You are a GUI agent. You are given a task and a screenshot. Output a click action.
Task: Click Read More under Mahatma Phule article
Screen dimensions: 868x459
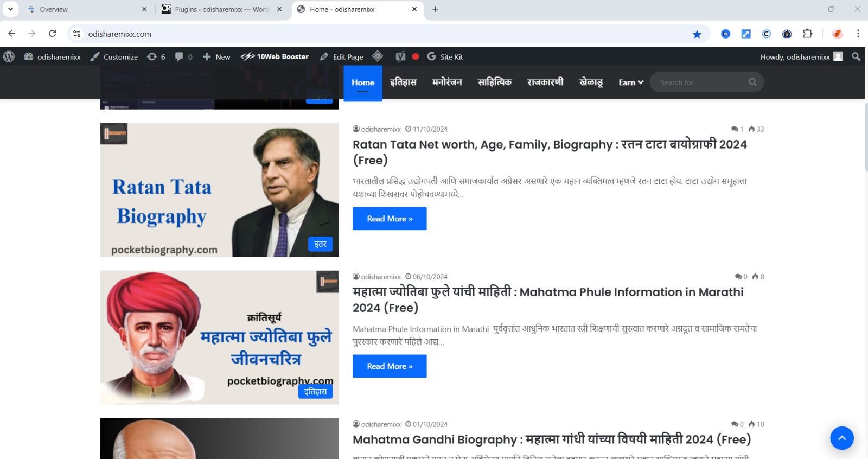(390, 366)
